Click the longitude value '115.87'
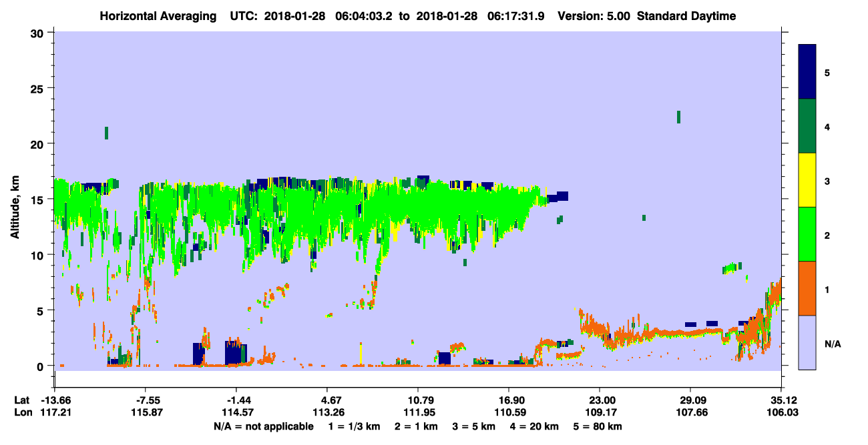This screenshot has height=445, width=868. (146, 412)
